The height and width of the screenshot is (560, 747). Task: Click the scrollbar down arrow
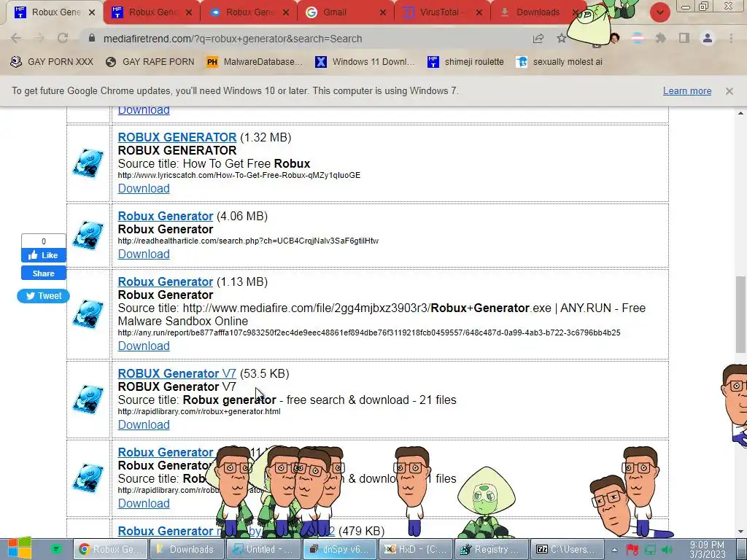tap(740, 532)
